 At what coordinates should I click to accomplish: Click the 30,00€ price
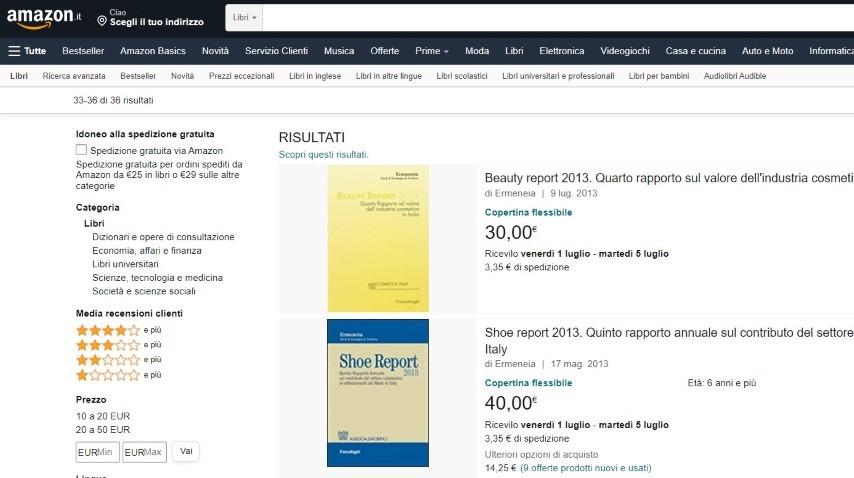pos(511,232)
